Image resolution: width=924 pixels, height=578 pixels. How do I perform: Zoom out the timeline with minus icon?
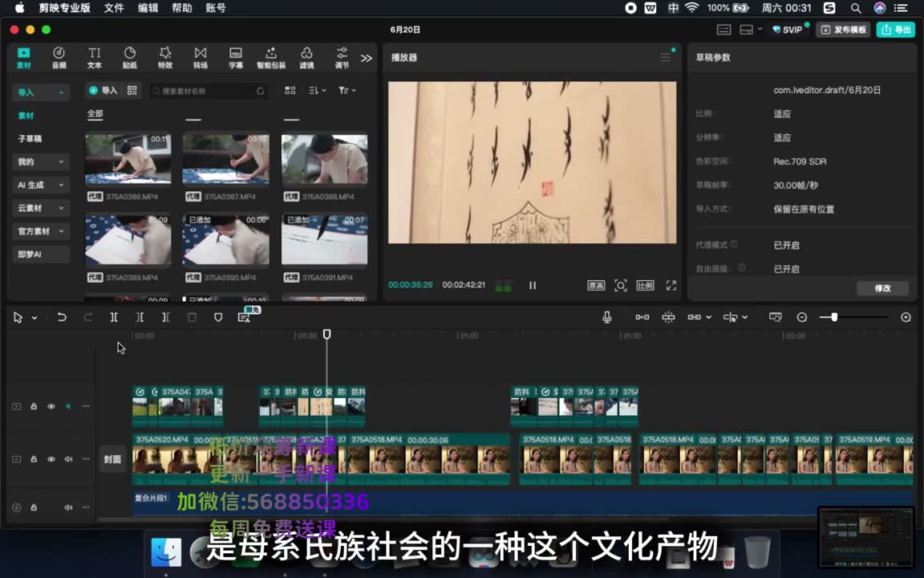click(x=801, y=317)
